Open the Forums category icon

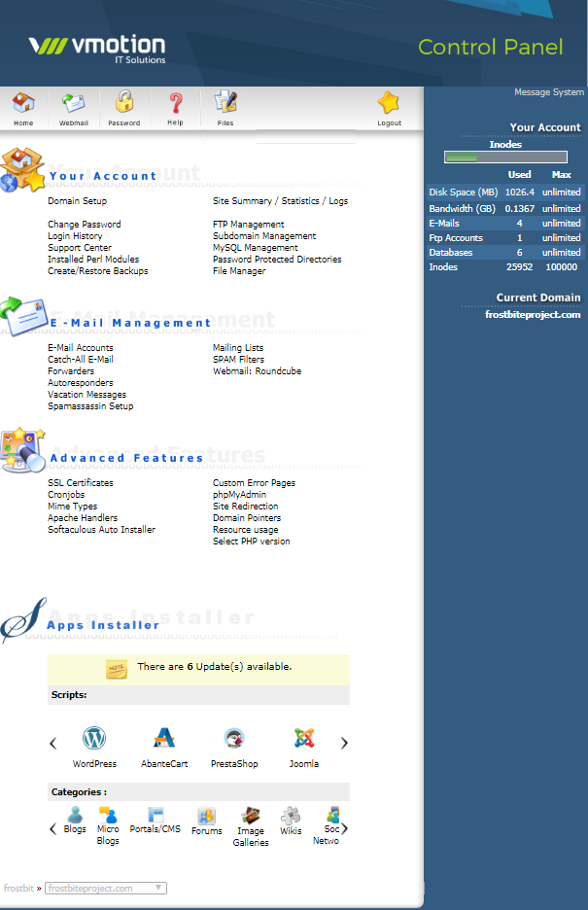206,816
